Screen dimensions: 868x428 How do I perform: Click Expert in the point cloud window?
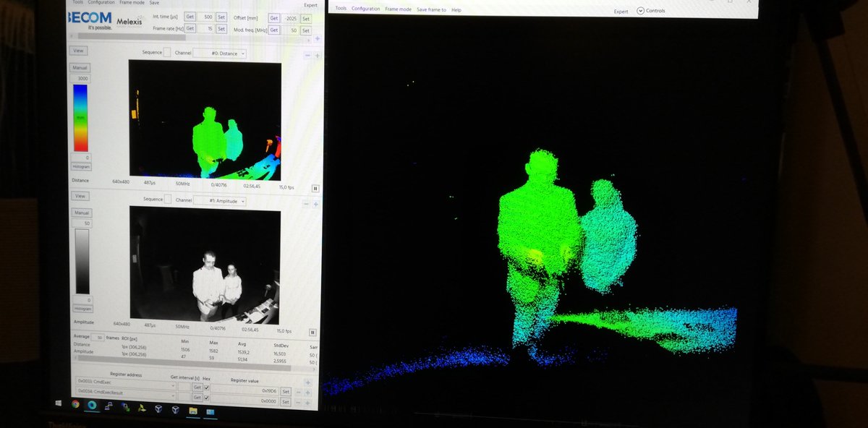point(621,11)
